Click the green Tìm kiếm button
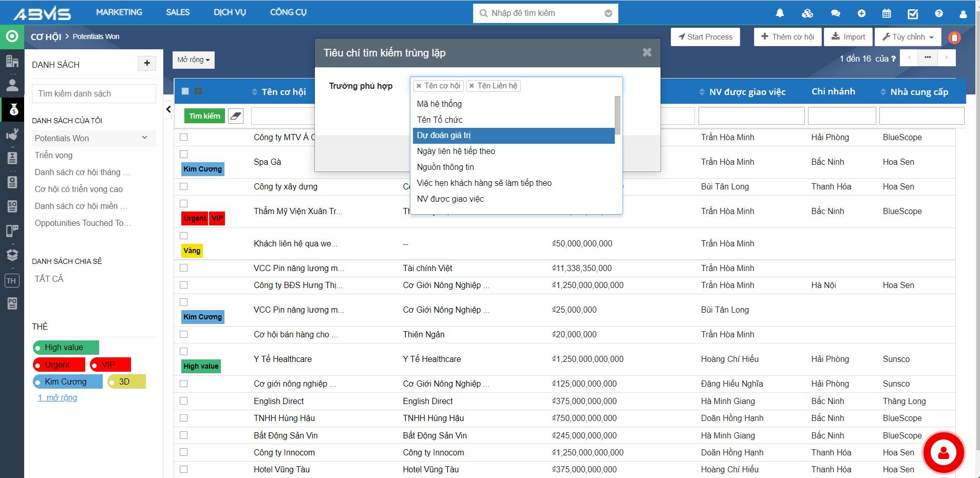980x478 pixels. (x=204, y=116)
